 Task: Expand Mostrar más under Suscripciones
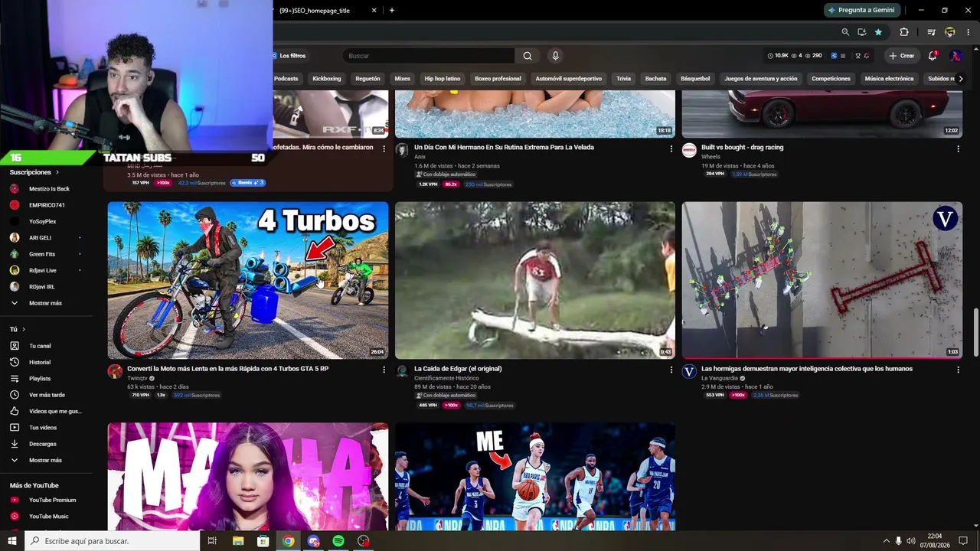45,303
